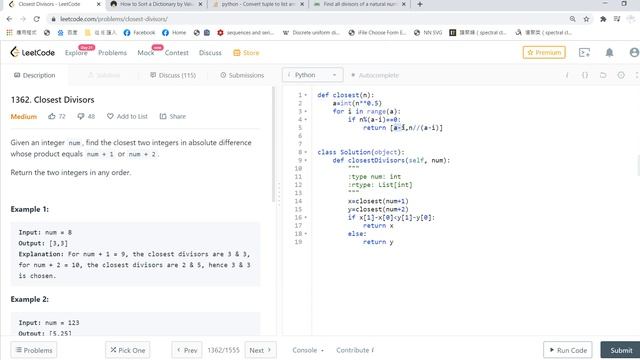Switch to the Discuss (115) tab
Image resolution: width=640 pixels, height=360 pixels.
pos(173,75)
